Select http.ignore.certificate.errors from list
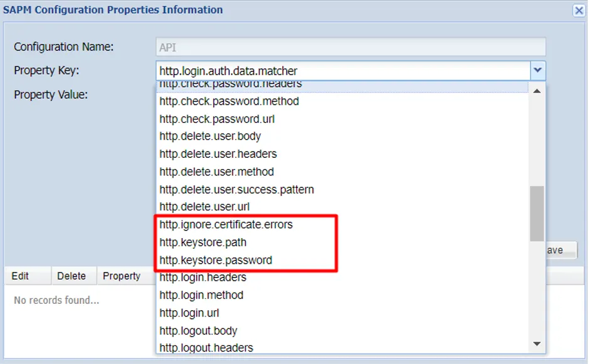 point(342,224)
